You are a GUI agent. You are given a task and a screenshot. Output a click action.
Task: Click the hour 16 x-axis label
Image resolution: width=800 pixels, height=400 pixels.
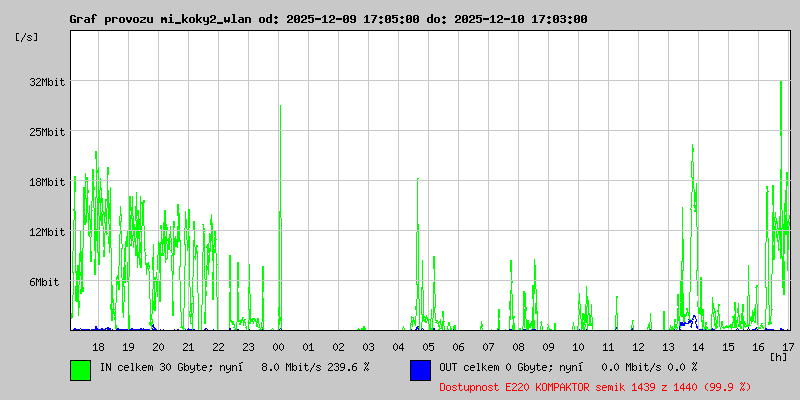coord(759,347)
